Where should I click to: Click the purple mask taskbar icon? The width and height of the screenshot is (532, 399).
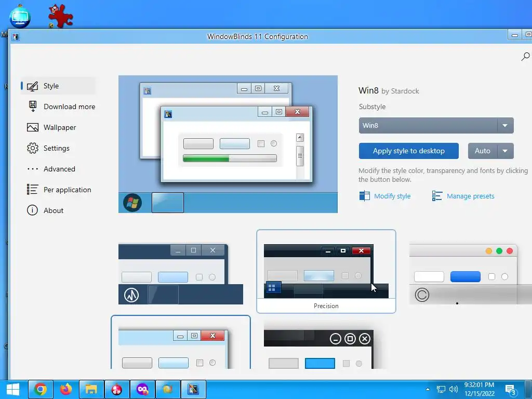click(x=142, y=389)
